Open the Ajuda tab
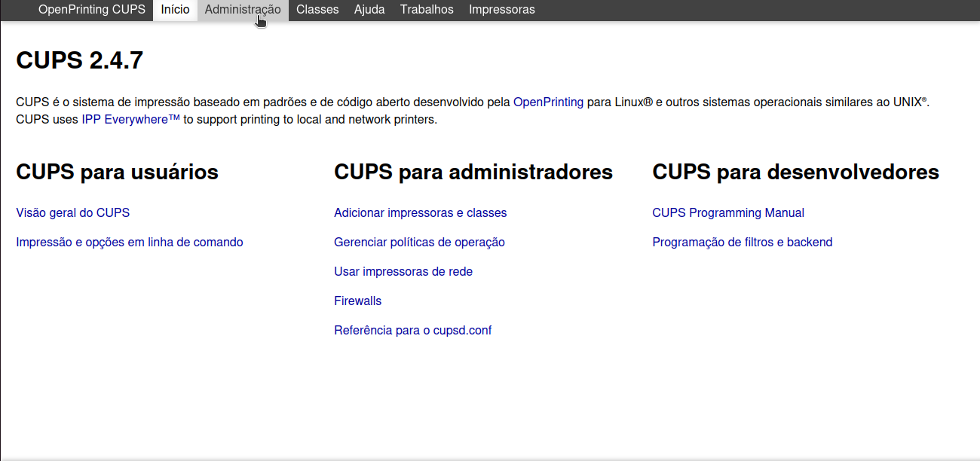The width and height of the screenshot is (980, 461). pyautogui.click(x=369, y=10)
